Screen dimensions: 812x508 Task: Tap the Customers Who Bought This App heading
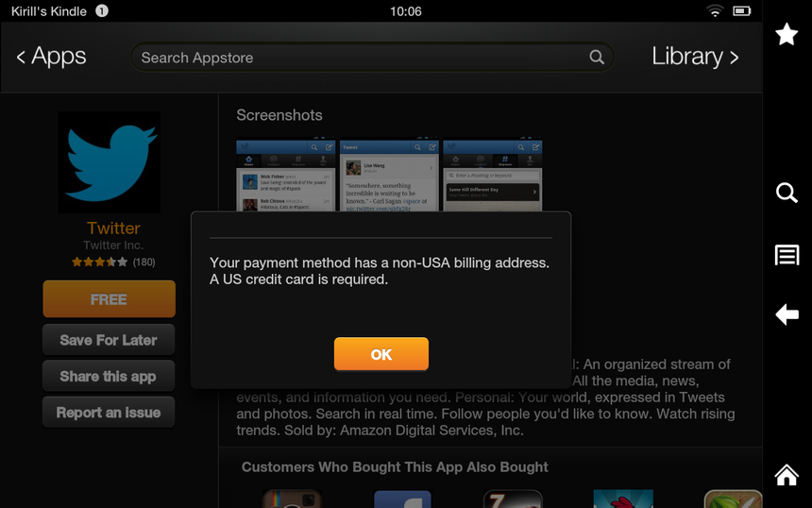(395, 467)
